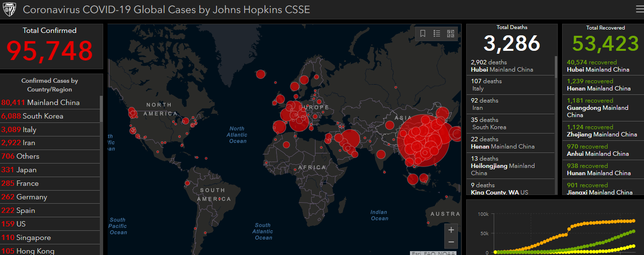The height and width of the screenshot is (255, 644).
Task: Select Mainland China in country list
Action: click(50, 103)
